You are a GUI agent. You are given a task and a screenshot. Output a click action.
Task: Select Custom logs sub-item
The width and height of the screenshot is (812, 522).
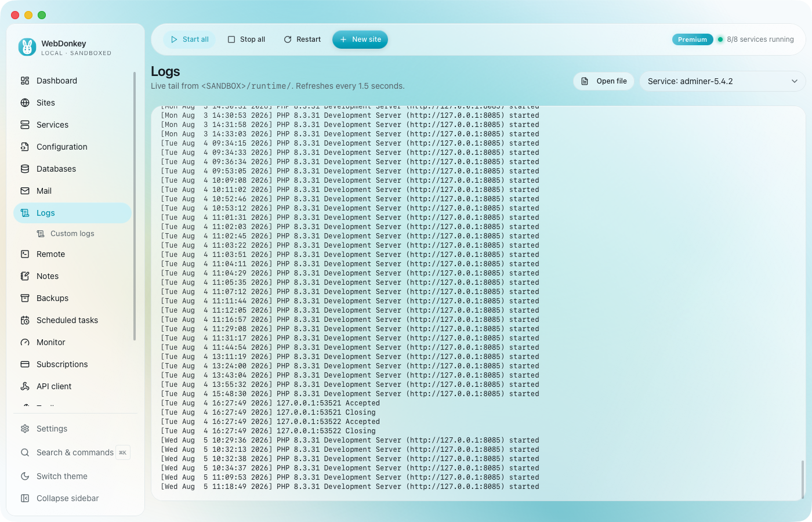pyautogui.click(x=73, y=234)
